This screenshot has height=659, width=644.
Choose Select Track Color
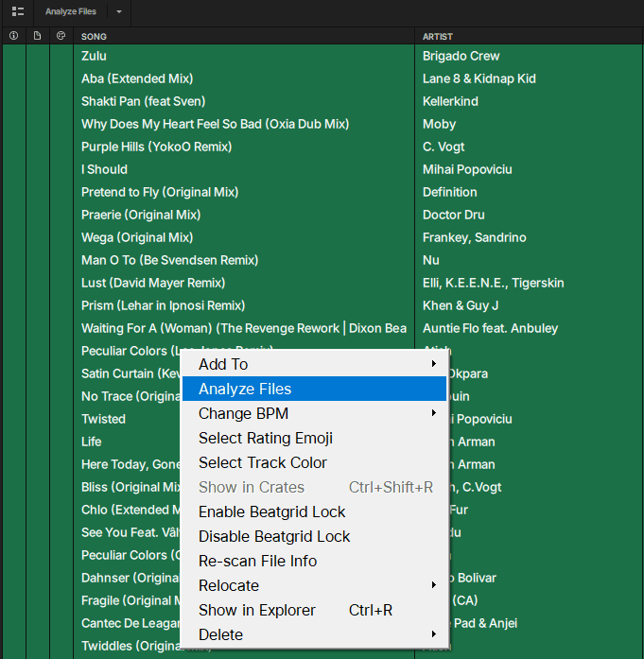pos(314,462)
